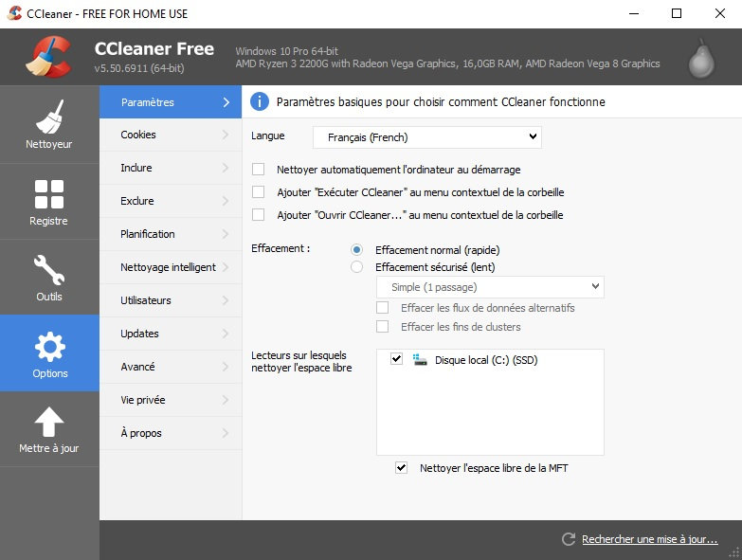The width and height of the screenshot is (742, 560).
Task: Enable automatic cleaning at startup checkbox
Action: [x=258, y=170]
